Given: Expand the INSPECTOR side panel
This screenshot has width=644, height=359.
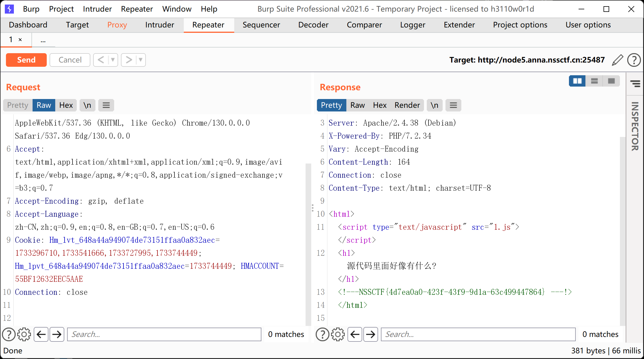Looking at the screenshot, I should coord(635,126).
